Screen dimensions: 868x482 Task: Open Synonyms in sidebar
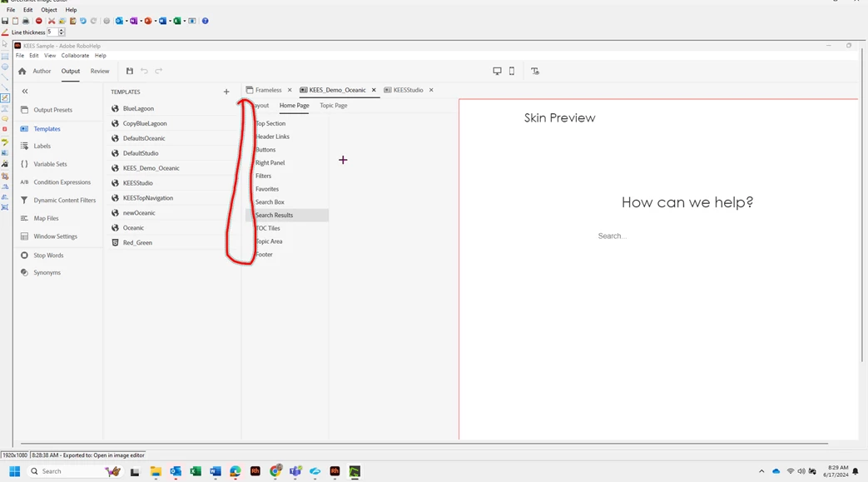pyautogui.click(x=47, y=272)
